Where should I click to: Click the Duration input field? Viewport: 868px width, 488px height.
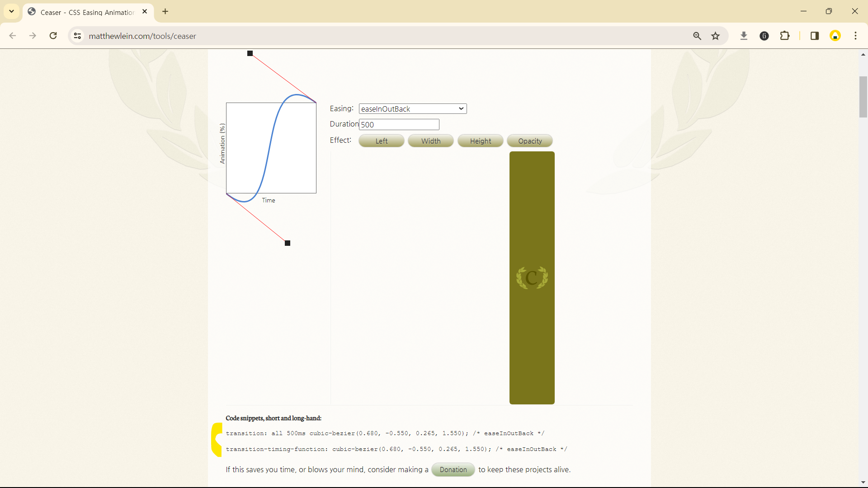pyautogui.click(x=399, y=125)
